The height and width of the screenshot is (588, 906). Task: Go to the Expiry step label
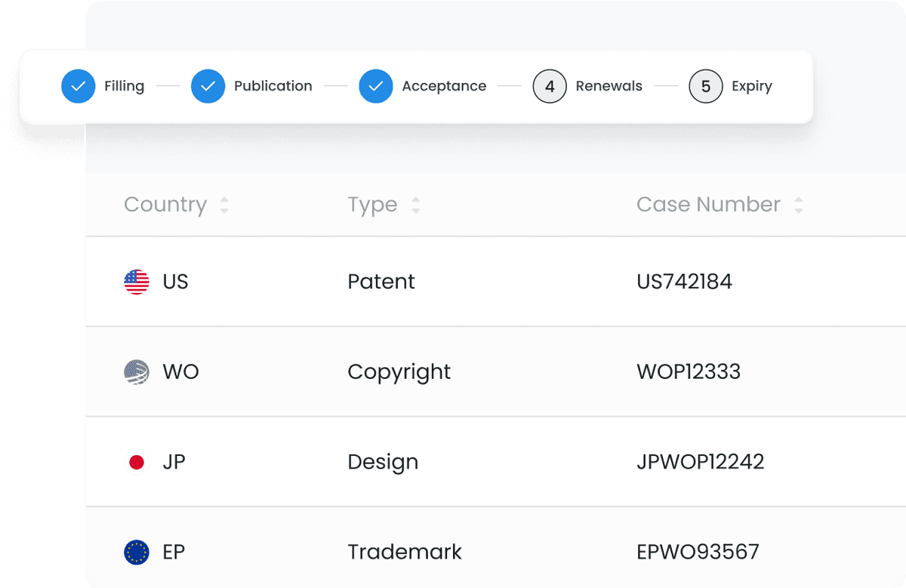tap(752, 86)
